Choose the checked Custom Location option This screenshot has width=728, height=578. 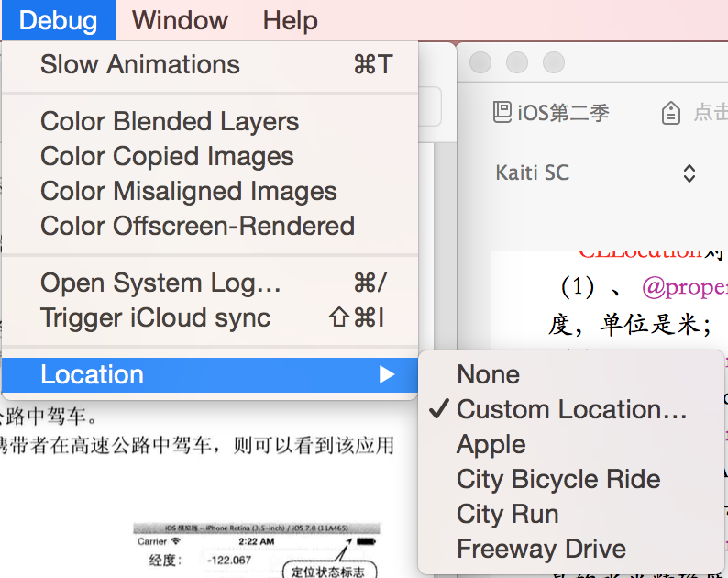click(x=571, y=409)
